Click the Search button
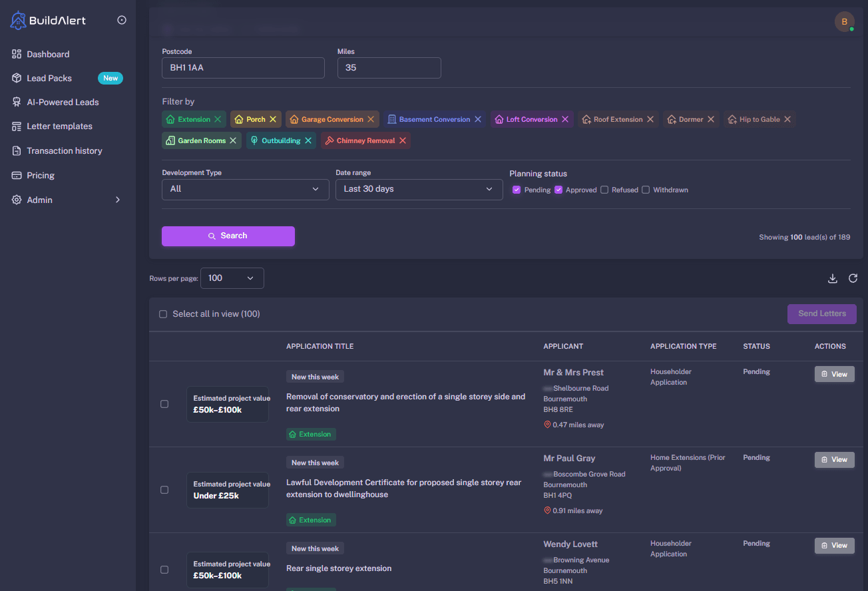The width and height of the screenshot is (868, 591). click(x=228, y=236)
